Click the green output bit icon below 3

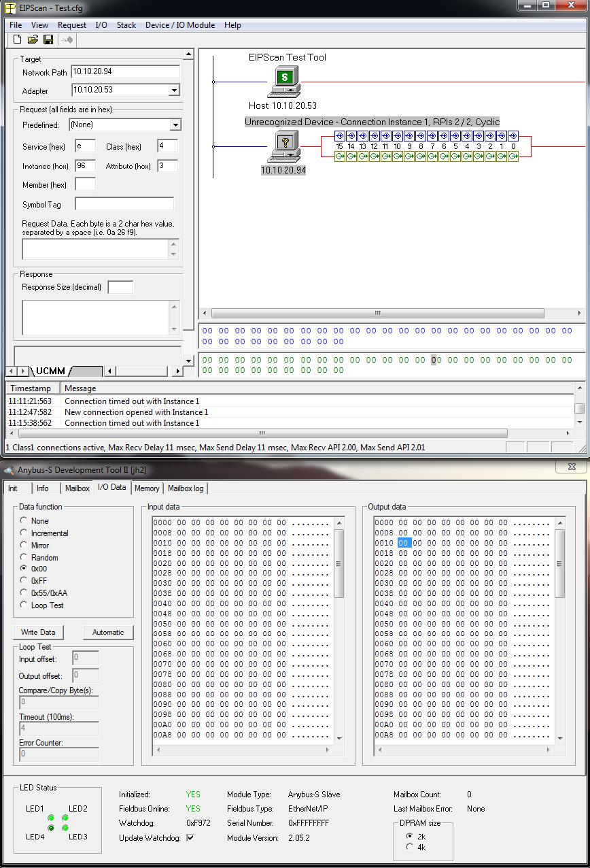tap(479, 156)
